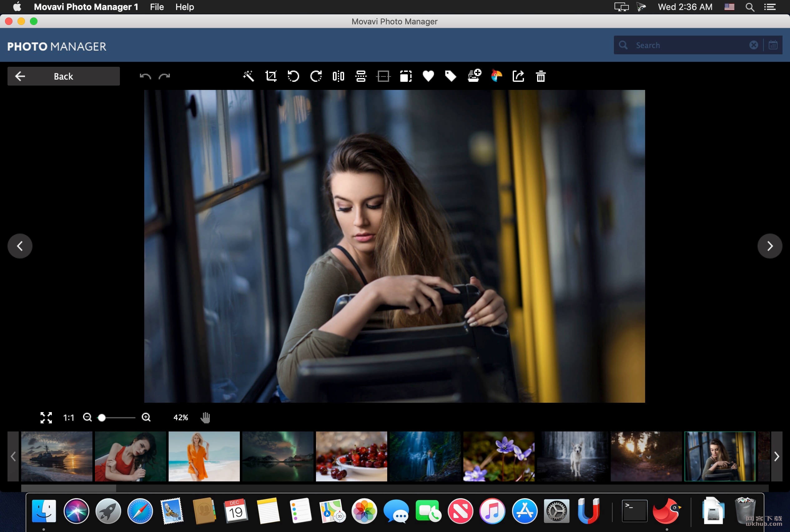Open photo in editor via colorful bird icon
790x532 pixels.
(x=496, y=75)
